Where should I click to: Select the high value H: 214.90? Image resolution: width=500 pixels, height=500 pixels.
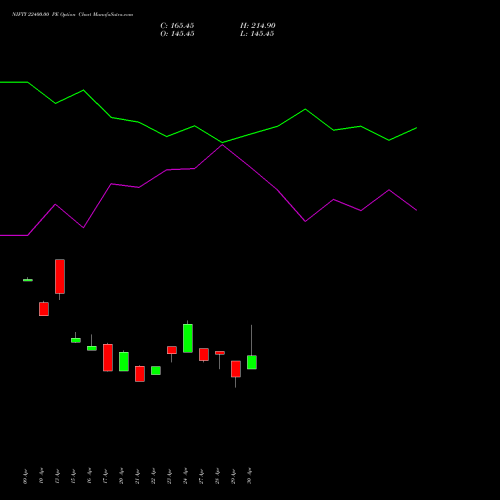click(x=258, y=26)
